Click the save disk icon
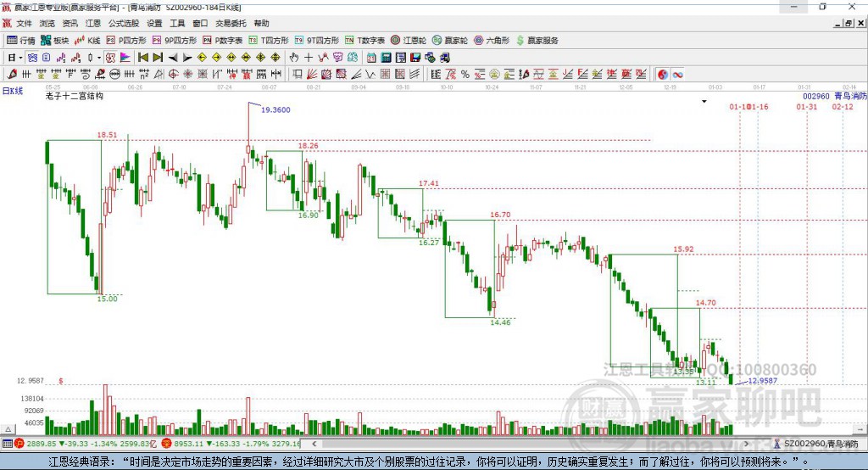This screenshot has width=868, height=470. (x=415, y=58)
